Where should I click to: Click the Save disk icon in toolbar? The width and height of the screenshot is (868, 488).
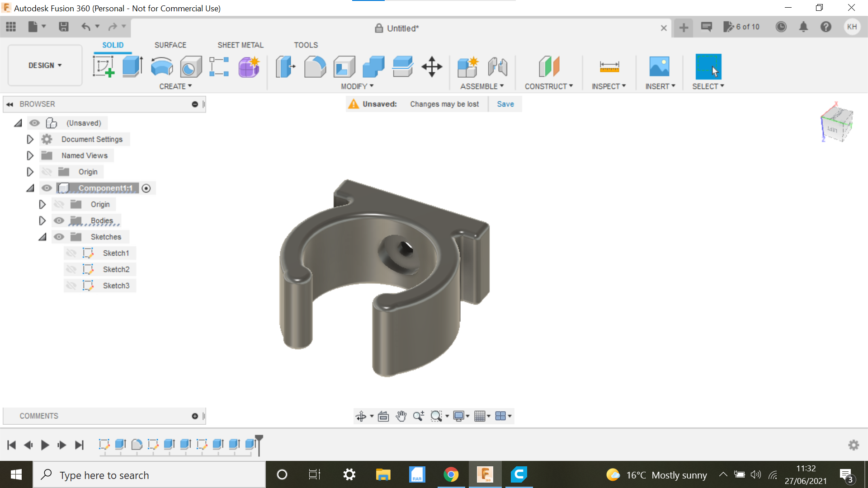click(64, 27)
